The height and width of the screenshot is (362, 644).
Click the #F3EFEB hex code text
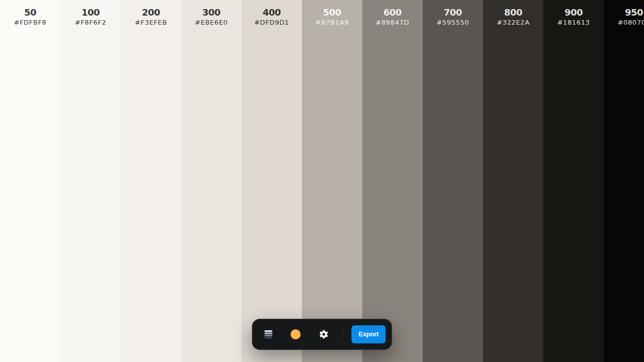[x=151, y=23]
